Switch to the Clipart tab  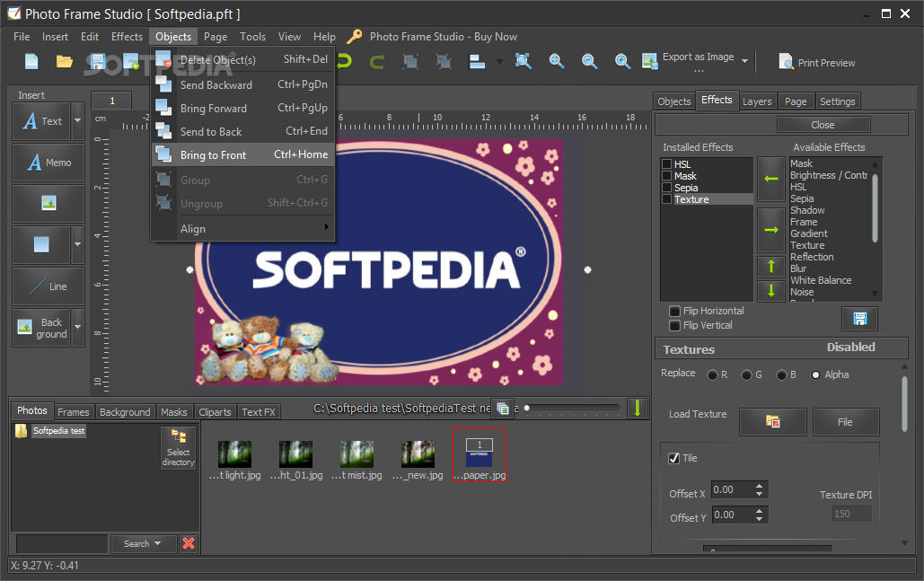pos(215,412)
